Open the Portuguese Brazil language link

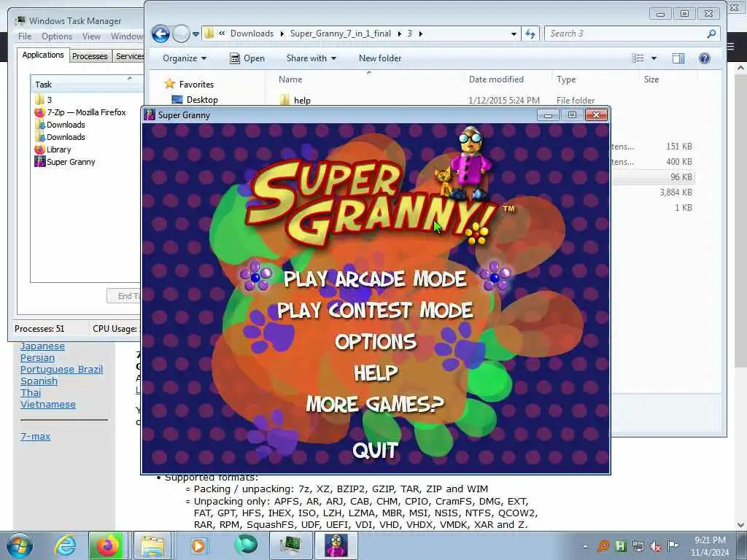point(61,370)
